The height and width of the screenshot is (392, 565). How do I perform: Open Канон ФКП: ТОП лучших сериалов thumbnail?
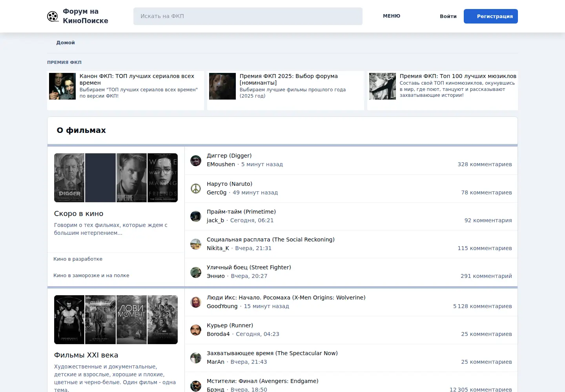click(62, 86)
